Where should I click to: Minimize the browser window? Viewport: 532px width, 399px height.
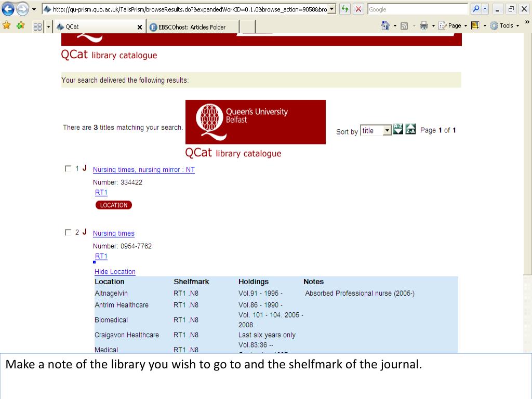(x=497, y=9)
